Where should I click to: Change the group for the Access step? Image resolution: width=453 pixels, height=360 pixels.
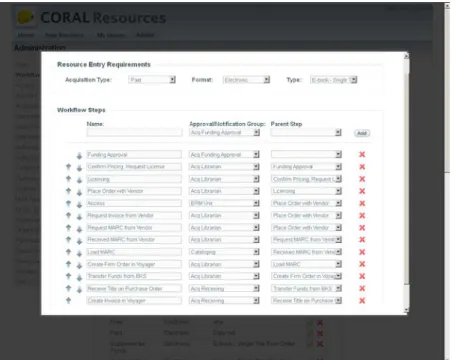click(x=224, y=203)
